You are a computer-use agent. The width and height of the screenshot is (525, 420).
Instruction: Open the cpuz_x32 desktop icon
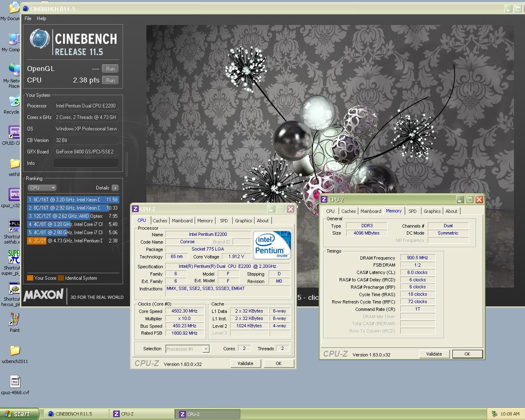point(14,195)
